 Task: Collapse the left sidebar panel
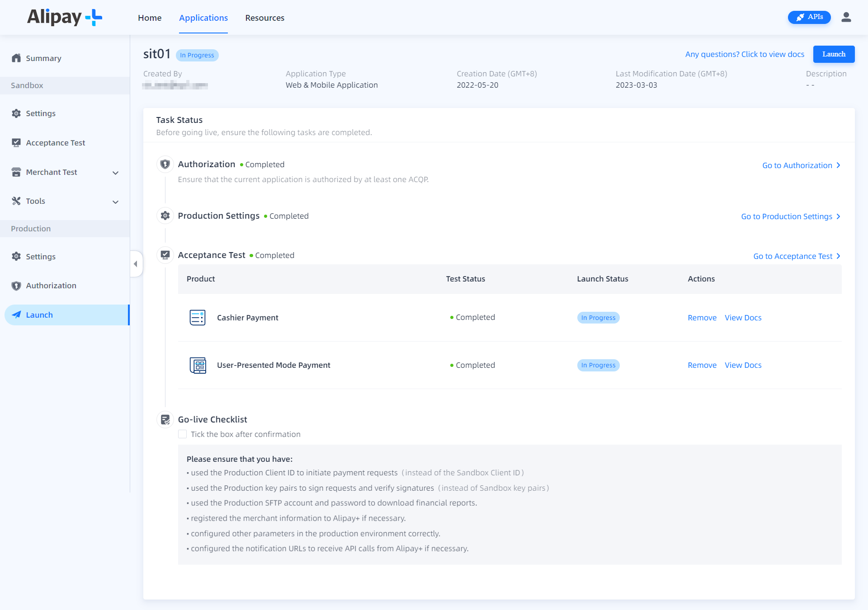click(136, 263)
